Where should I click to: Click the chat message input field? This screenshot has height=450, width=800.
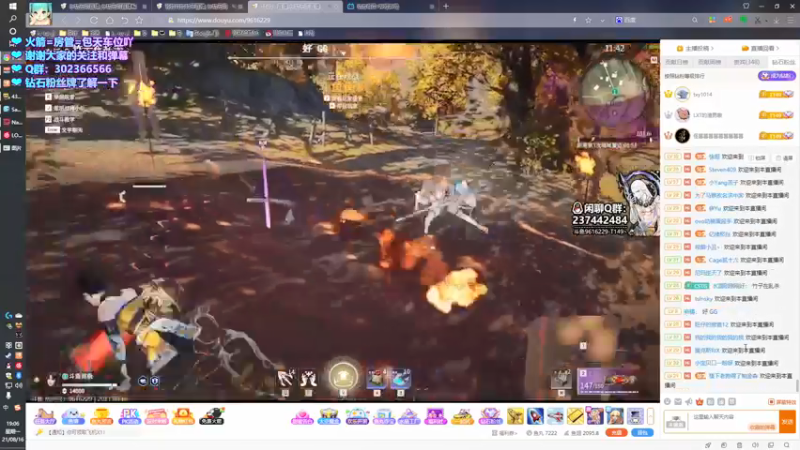click(734, 421)
